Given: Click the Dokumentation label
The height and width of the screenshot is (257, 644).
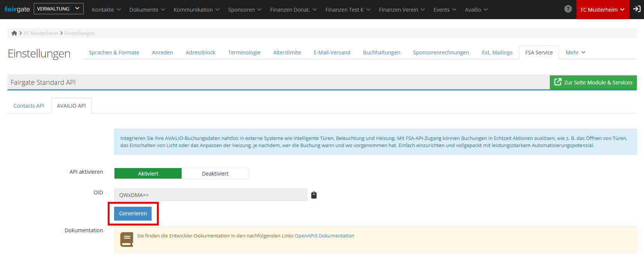Looking at the screenshot, I should click(84, 230).
